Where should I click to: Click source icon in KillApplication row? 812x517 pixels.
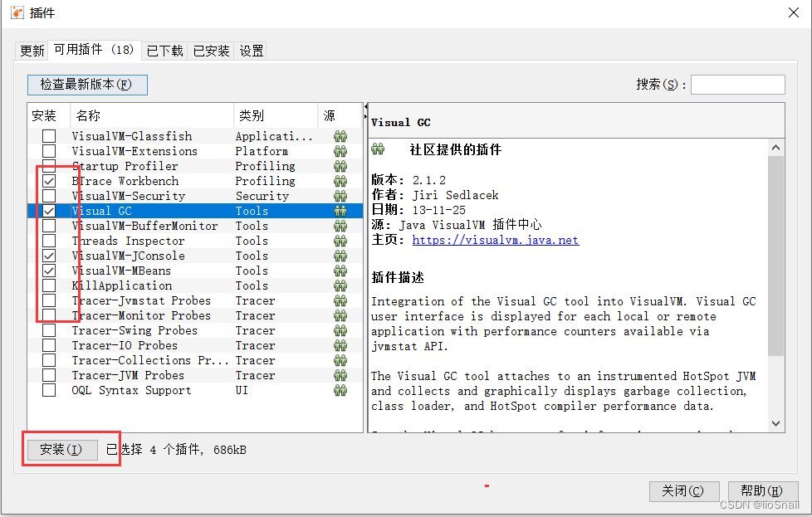[340, 285]
